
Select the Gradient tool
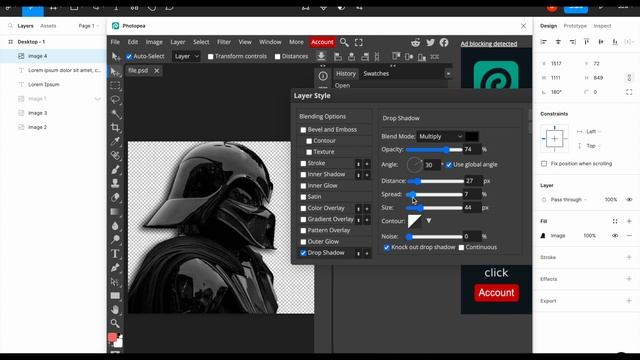click(116, 211)
